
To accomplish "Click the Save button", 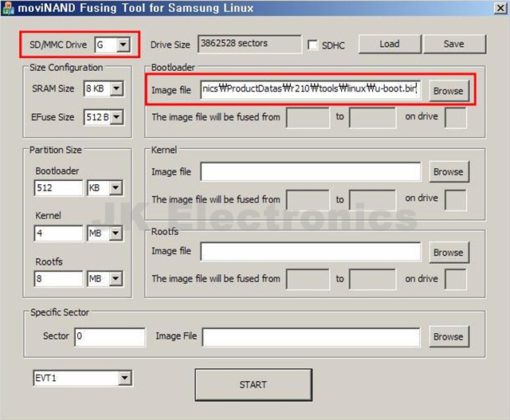I will pyautogui.click(x=454, y=44).
